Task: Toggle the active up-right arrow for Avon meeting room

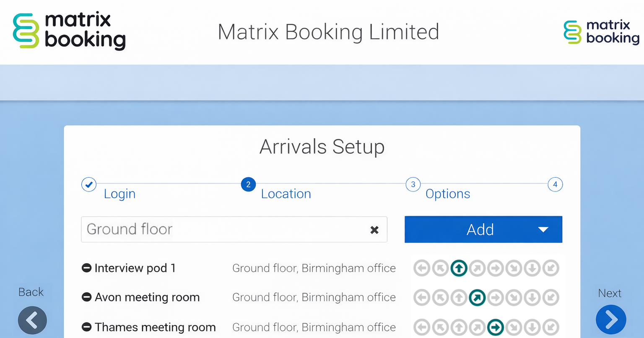Action: 477,298
